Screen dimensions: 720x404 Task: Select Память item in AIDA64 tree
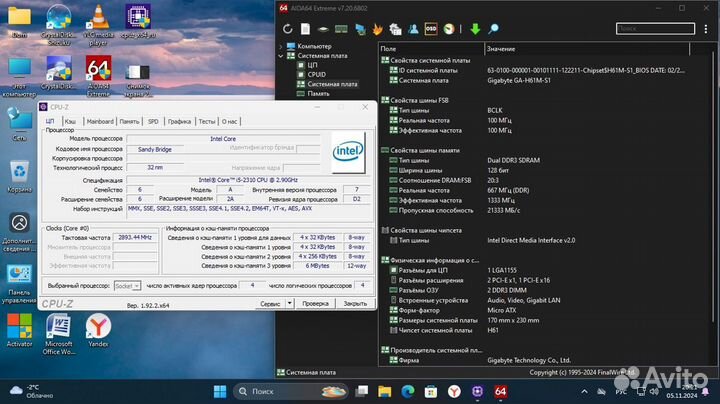pos(318,94)
